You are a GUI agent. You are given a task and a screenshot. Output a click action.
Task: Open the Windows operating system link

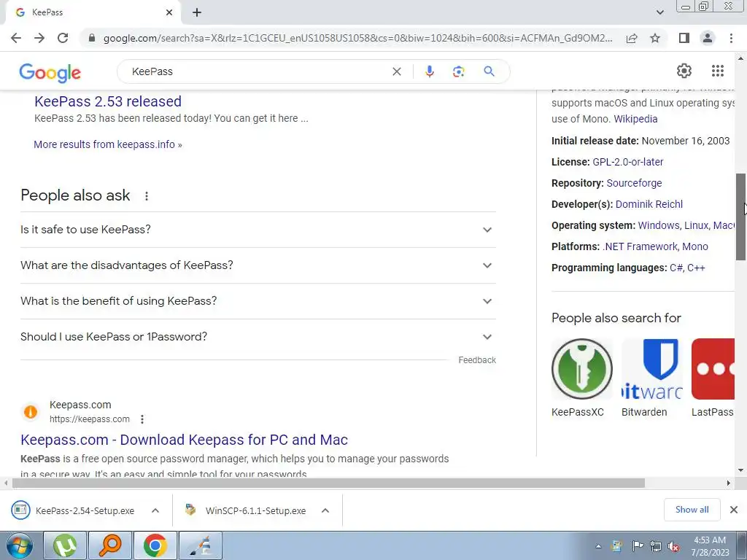click(x=658, y=225)
